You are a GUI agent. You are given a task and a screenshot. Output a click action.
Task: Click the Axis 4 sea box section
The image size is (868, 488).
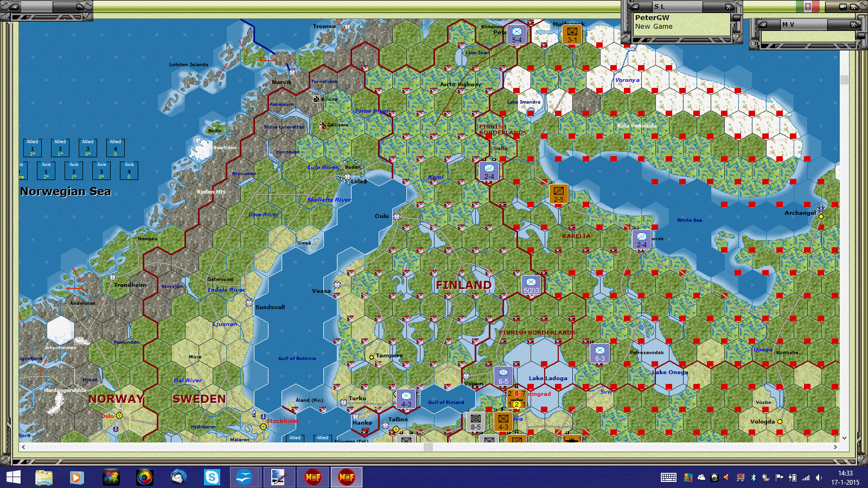click(x=129, y=171)
